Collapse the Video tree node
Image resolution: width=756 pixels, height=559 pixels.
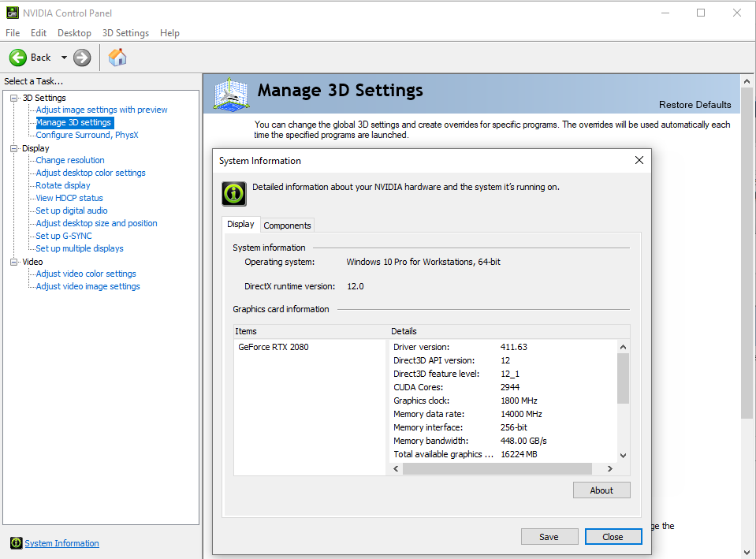14,262
